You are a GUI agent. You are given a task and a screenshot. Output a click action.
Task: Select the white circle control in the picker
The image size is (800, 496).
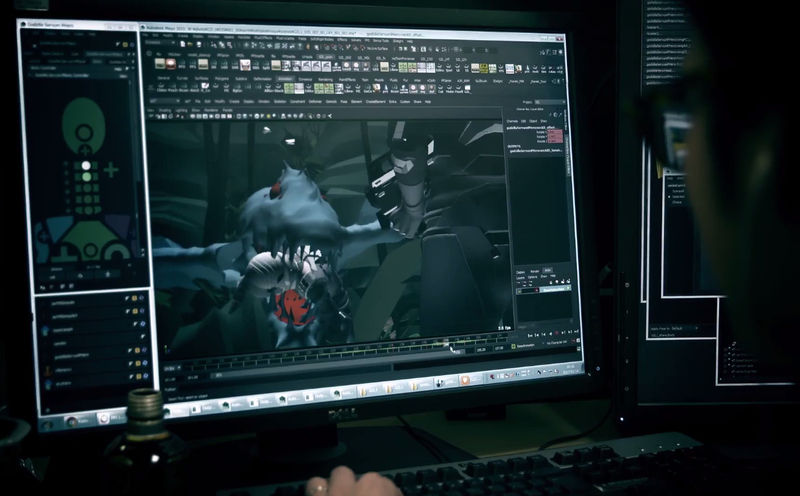pos(86,165)
